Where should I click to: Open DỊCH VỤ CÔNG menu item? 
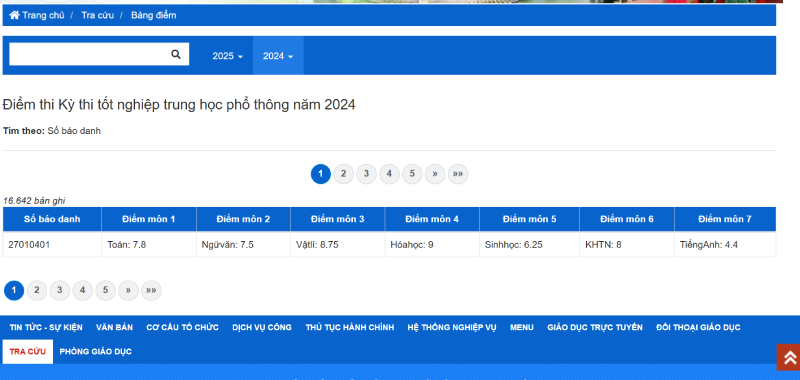262,327
